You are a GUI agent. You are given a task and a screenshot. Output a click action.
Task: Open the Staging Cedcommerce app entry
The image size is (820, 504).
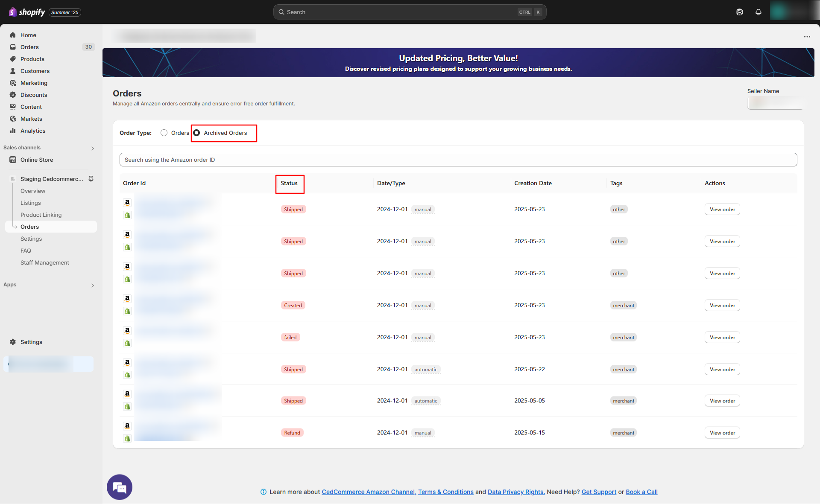click(52, 179)
